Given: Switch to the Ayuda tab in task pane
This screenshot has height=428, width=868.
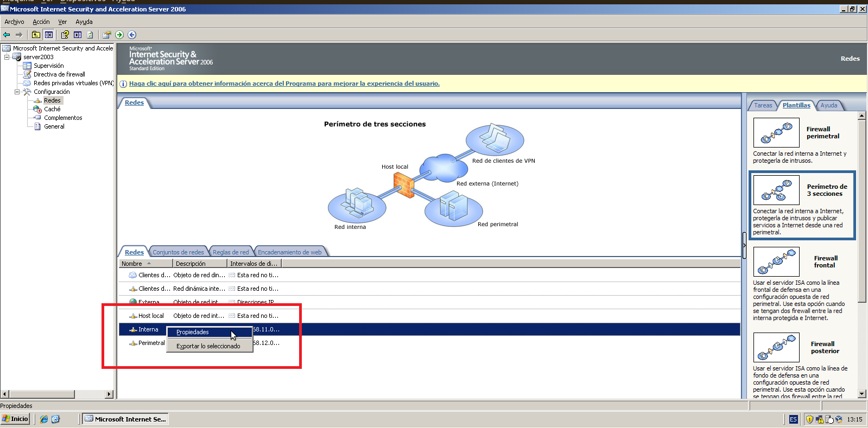Looking at the screenshot, I should point(829,105).
